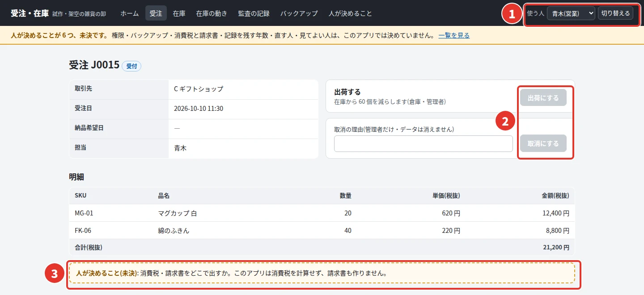Click quantity 40 in the FK-06 row

(348, 231)
